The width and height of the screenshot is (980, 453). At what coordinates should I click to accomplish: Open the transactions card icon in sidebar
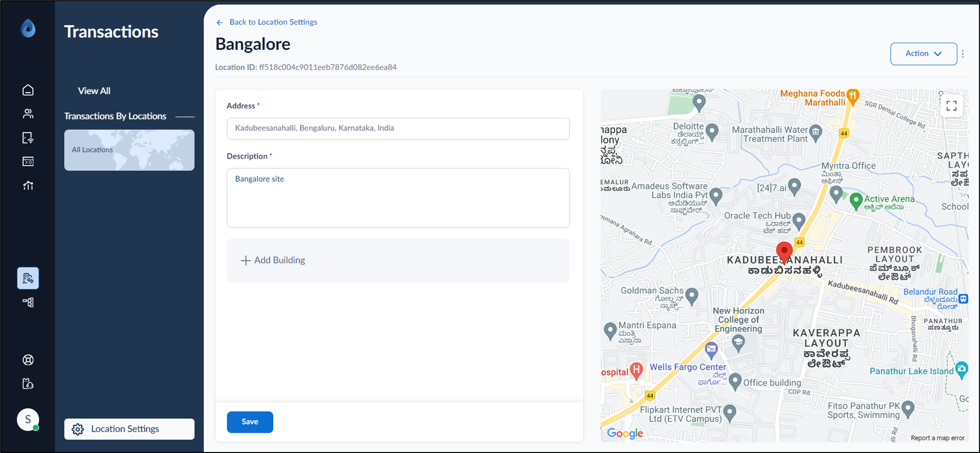(28, 162)
